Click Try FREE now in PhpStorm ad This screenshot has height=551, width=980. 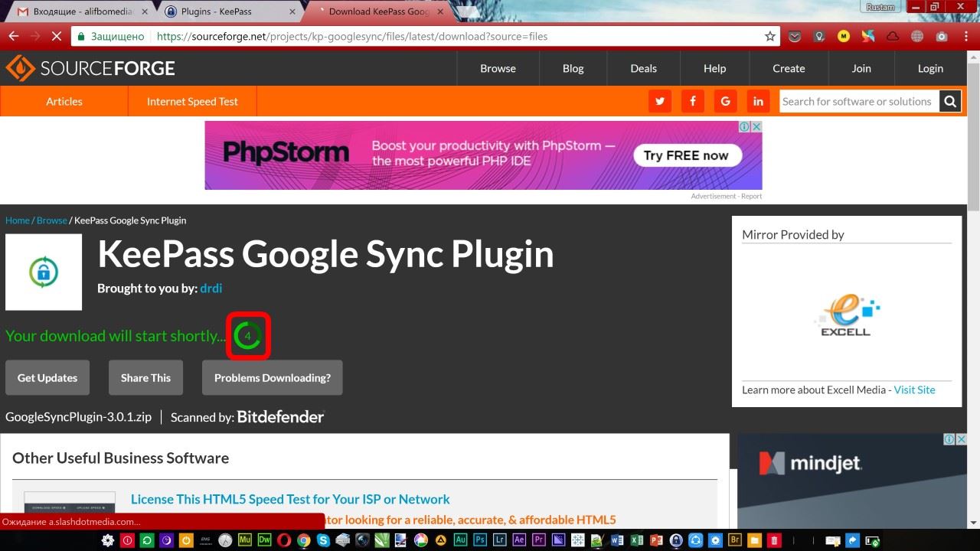pos(686,155)
